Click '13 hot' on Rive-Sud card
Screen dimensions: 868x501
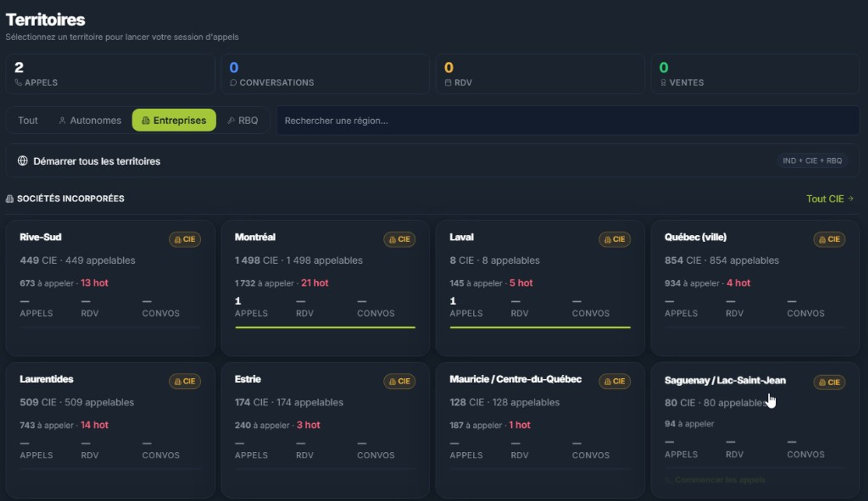point(94,283)
